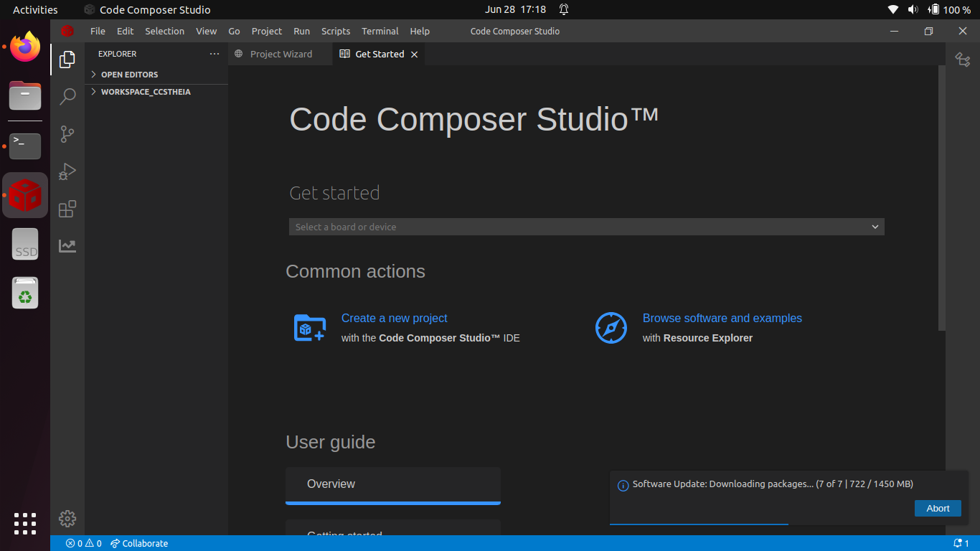
Task: Open the Select a board or device dropdown
Action: [x=587, y=227]
